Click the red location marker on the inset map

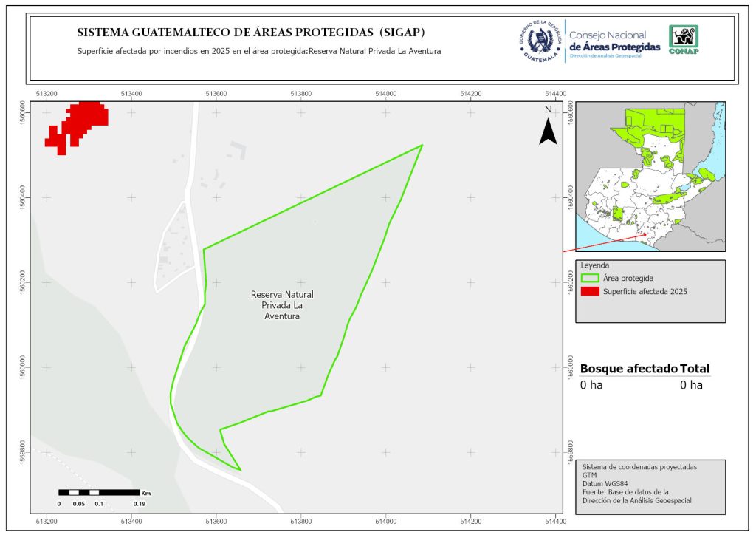point(645,235)
